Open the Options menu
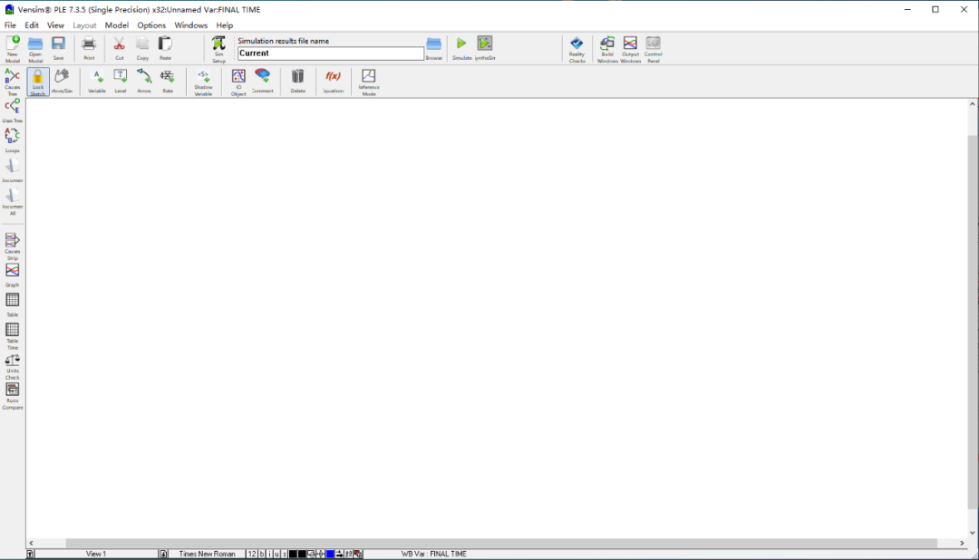Image resolution: width=979 pixels, height=560 pixels. click(x=151, y=25)
